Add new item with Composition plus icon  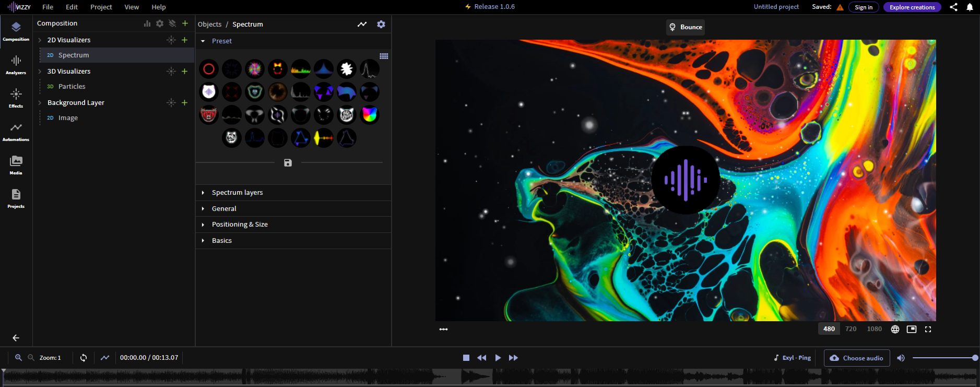coord(185,24)
